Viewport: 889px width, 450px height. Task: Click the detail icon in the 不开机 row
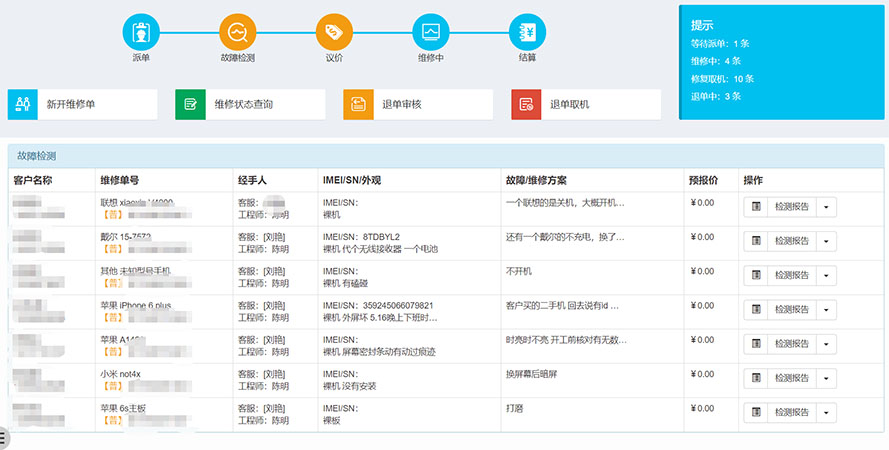pos(756,275)
